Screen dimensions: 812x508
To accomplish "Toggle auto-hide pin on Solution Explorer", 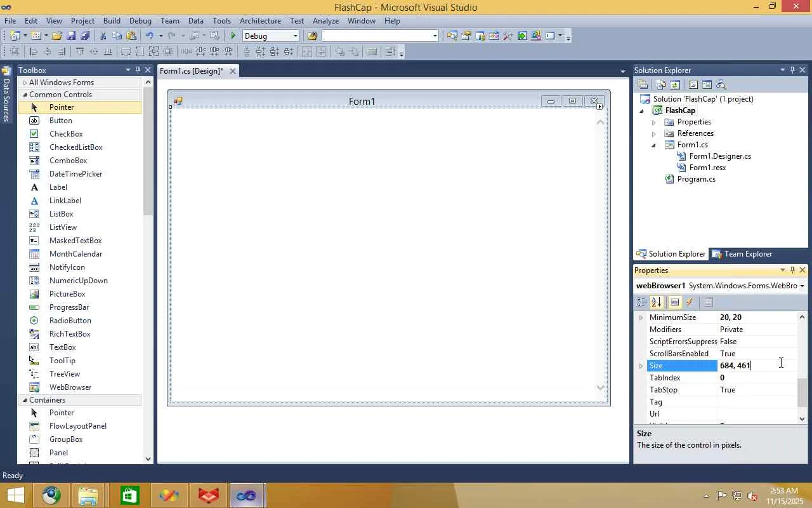I will (x=792, y=70).
